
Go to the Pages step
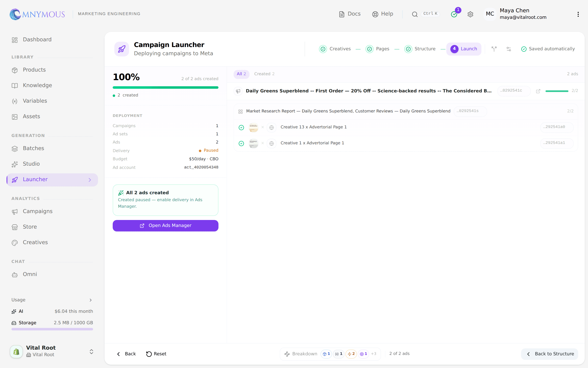click(377, 49)
